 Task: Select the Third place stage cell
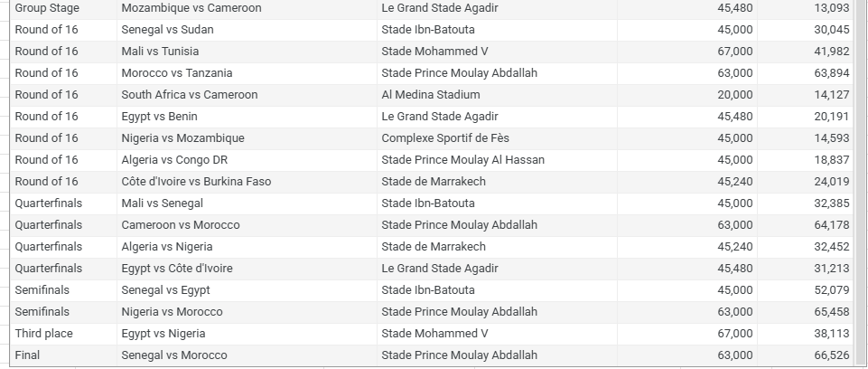click(x=44, y=334)
